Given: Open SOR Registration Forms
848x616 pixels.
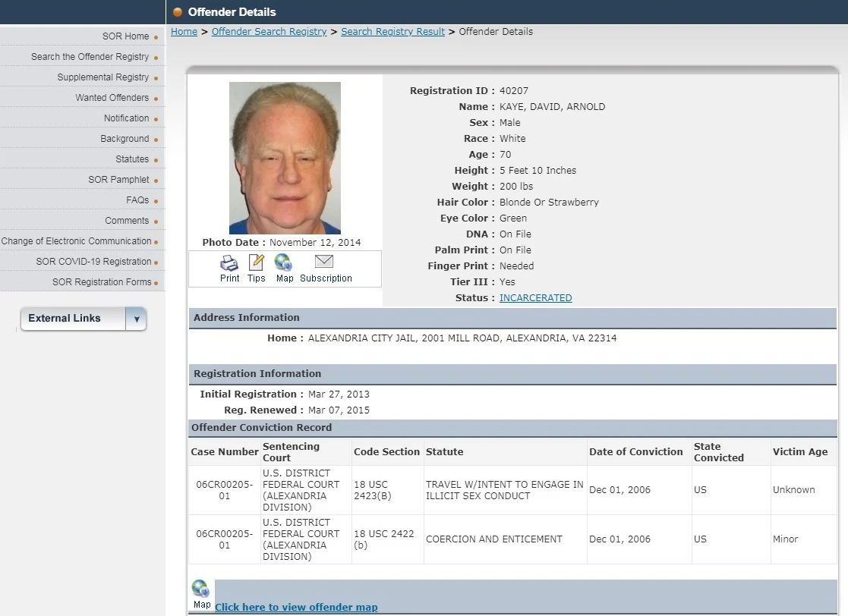Looking at the screenshot, I should (103, 281).
